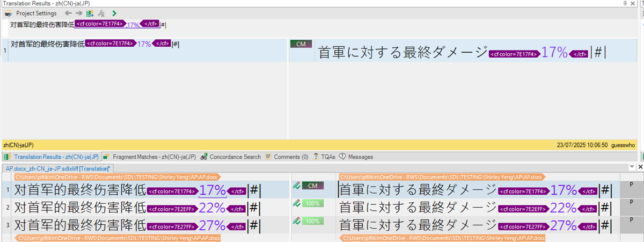Screen dimensions: 644x242
Task: Click the green chevron toolbar icon
Action: tap(114, 13)
